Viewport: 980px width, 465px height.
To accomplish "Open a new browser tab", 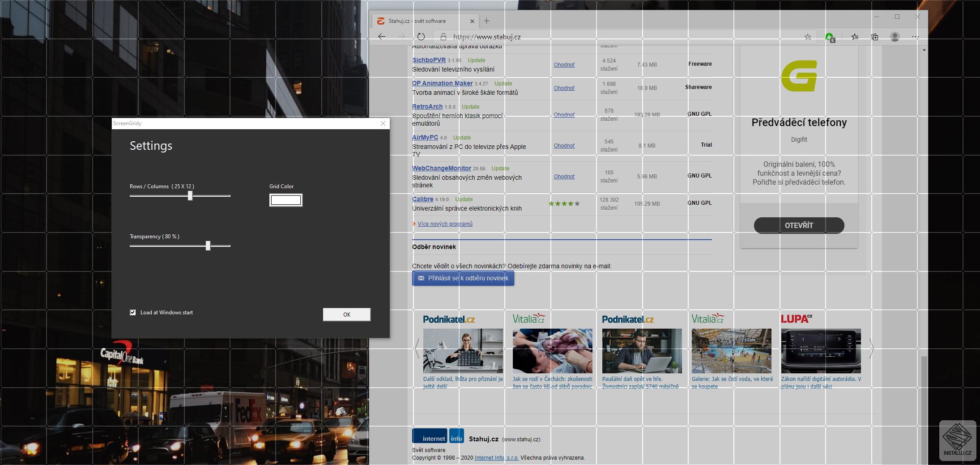I will 487,21.
